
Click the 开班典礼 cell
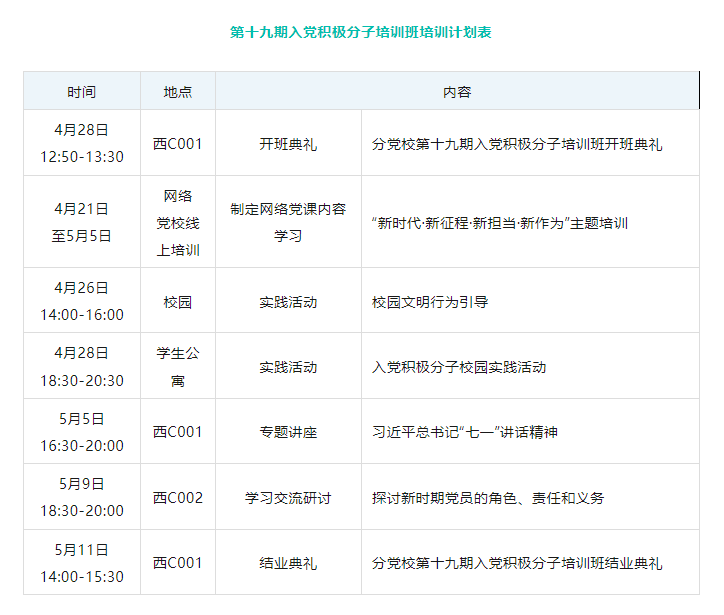click(x=288, y=144)
